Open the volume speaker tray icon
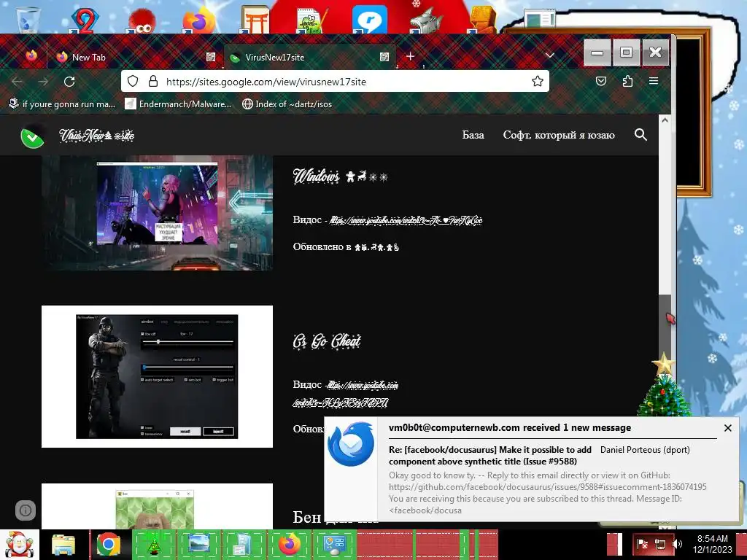Screen dimensions: 747x560 point(677,544)
